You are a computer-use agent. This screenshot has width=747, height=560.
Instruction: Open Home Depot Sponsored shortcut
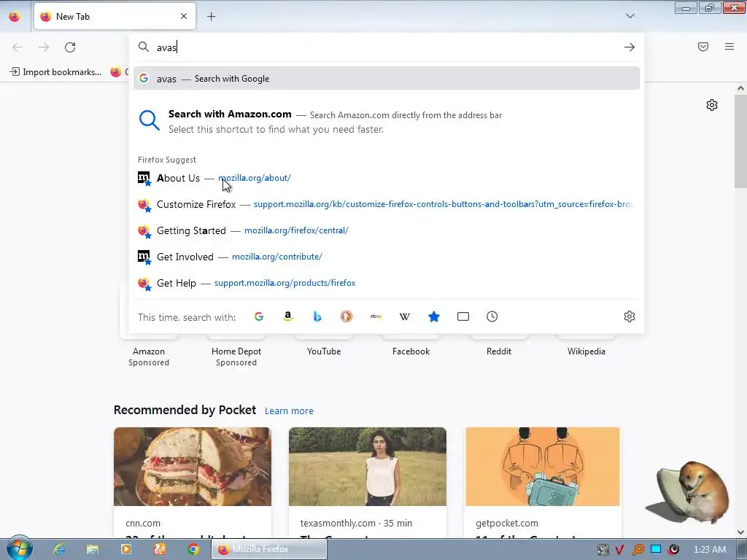click(236, 352)
